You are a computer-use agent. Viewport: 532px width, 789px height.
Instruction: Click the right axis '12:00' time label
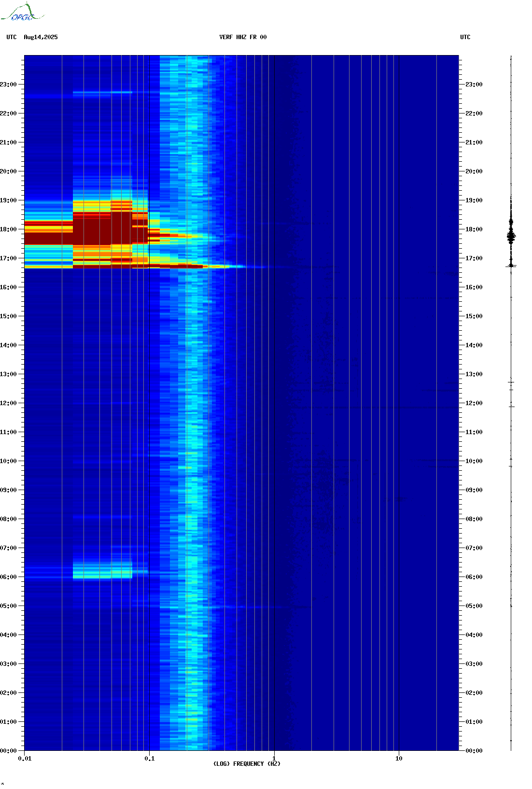click(x=474, y=403)
